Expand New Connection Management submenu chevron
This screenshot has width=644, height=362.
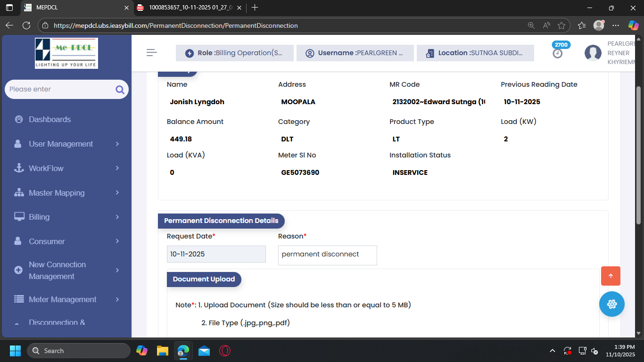pyautogui.click(x=117, y=270)
